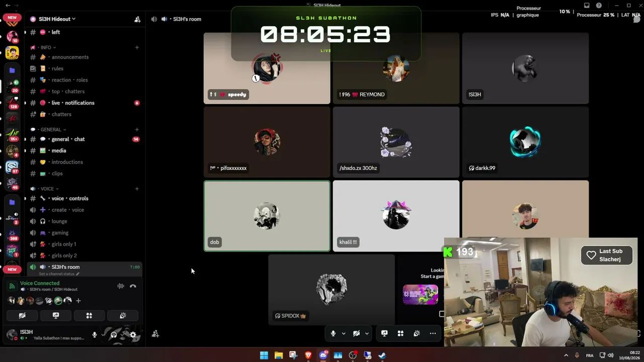The image size is (644, 362).
Task: Select khalil !!! participant tile
Action: (x=396, y=216)
